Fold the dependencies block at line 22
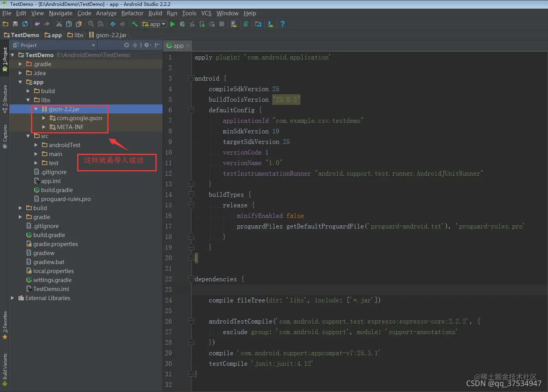548x392 pixels. pyautogui.click(x=191, y=279)
